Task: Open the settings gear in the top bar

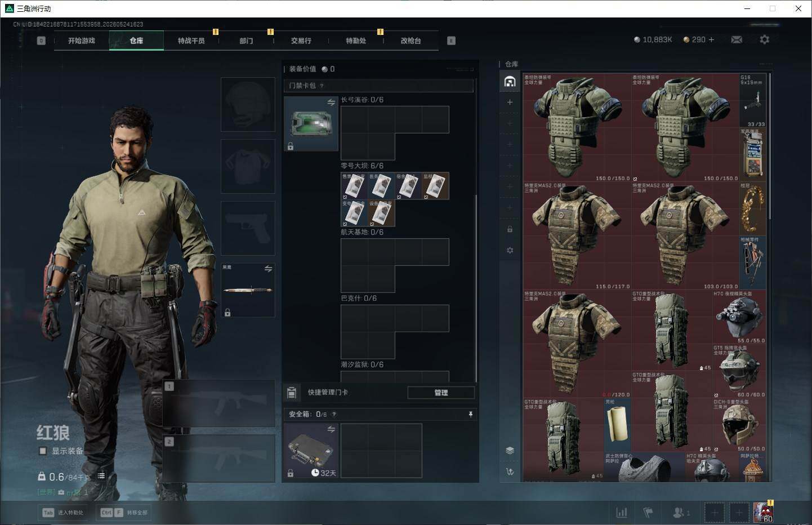Action: 764,39
